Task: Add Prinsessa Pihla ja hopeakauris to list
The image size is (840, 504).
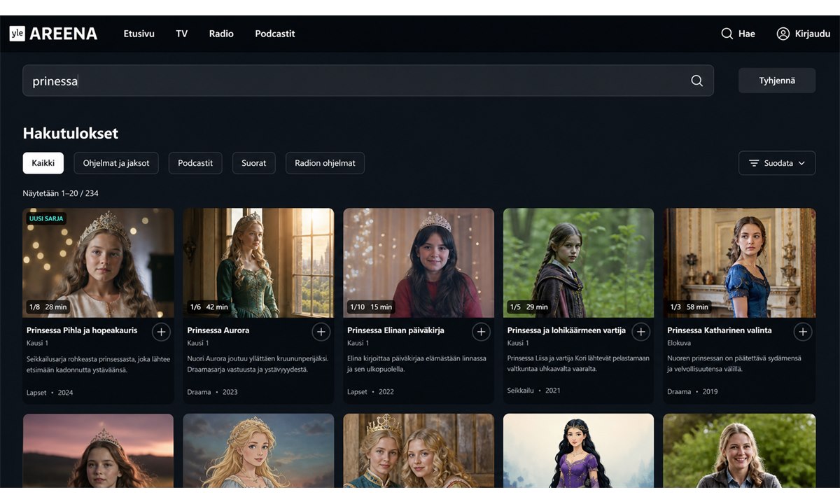Action: pyautogui.click(x=161, y=332)
